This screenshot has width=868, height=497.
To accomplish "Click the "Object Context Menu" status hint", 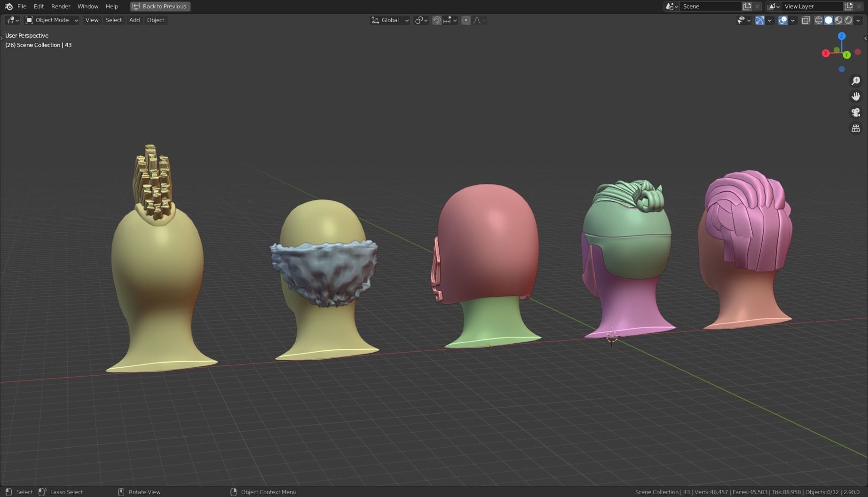I will pos(268,492).
